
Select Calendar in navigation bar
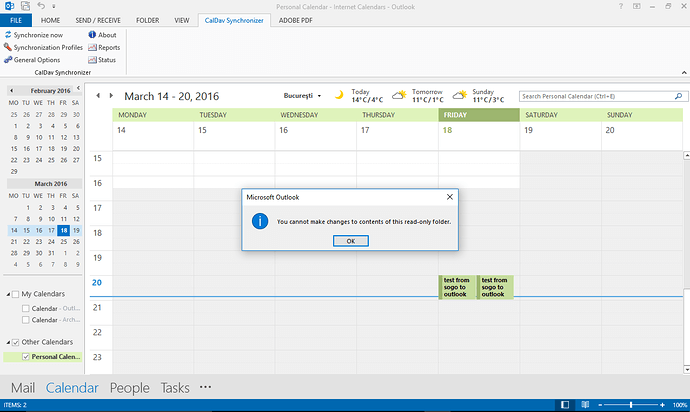click(x=72, y=388)
